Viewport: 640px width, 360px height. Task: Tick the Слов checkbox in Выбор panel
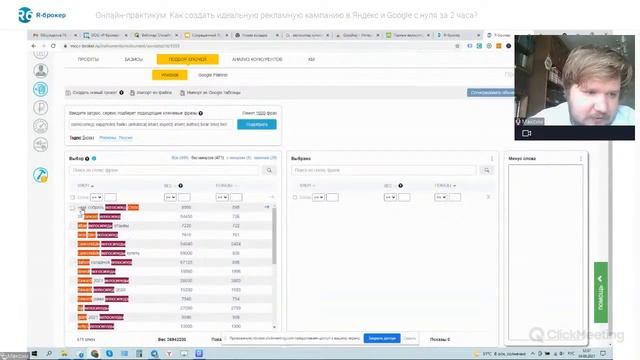click(72, 198)
